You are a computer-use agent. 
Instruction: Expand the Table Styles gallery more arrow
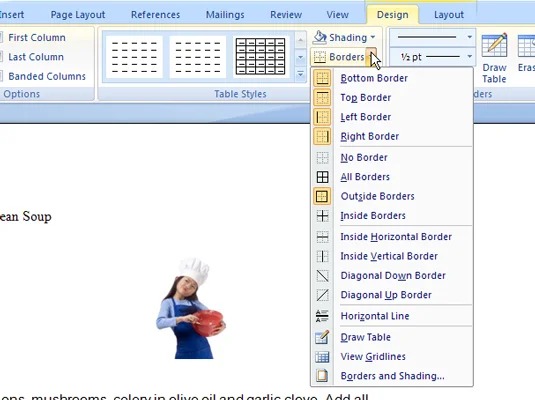300,74
